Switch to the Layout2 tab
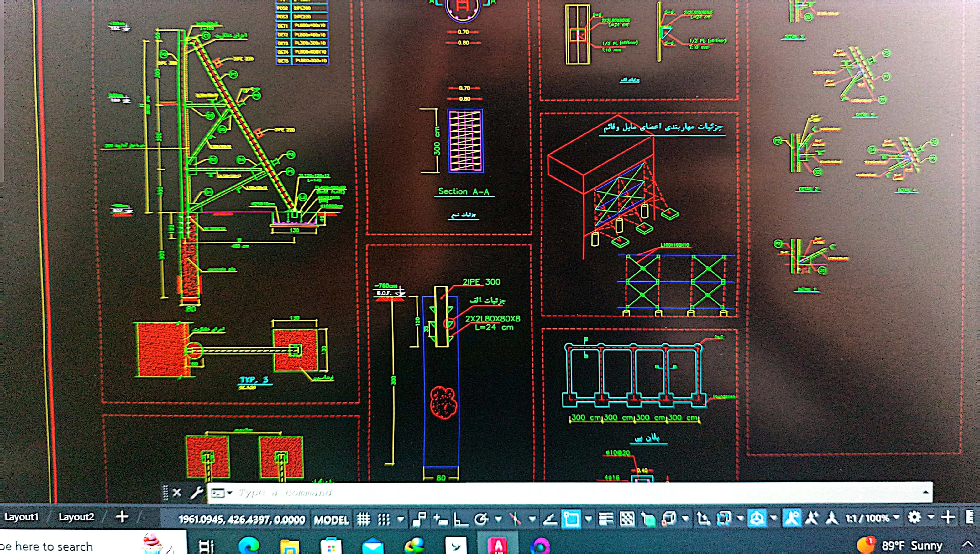The image size is (980, 554). click(76, 517)
